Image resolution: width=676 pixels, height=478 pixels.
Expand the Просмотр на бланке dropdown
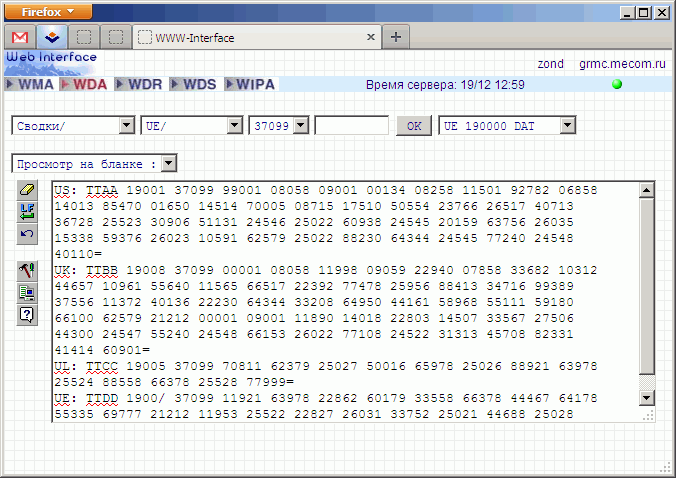(169, 163)
